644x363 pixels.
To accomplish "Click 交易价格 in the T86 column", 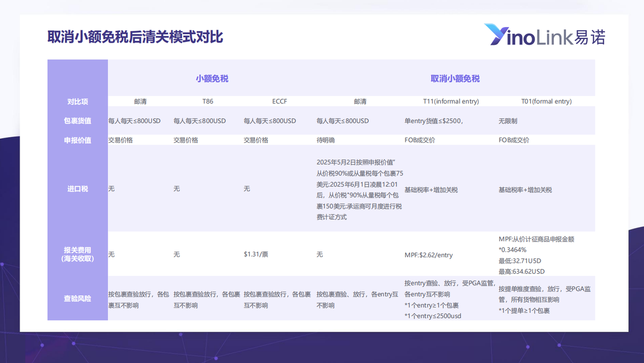I will (x=186, y=140).
